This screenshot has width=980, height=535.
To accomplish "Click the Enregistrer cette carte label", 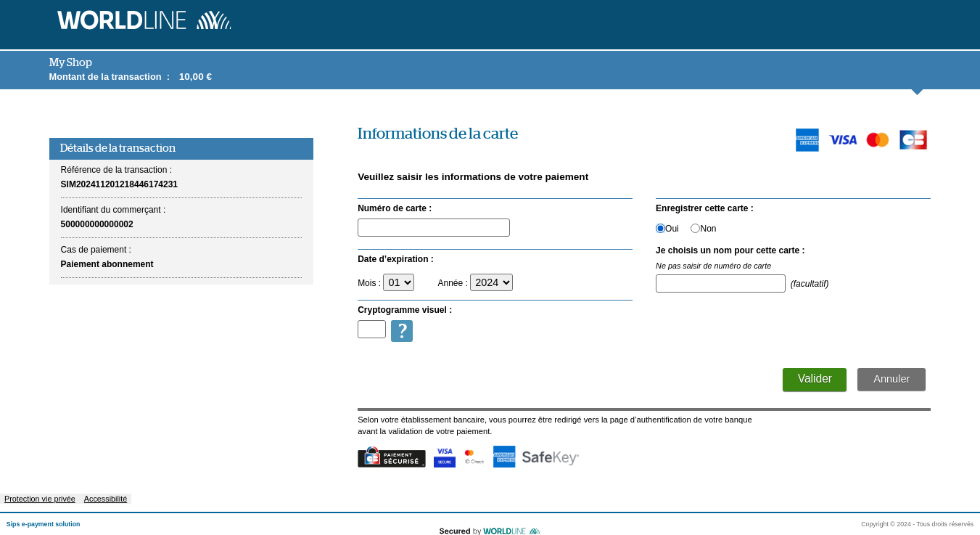I will point(704,208).
